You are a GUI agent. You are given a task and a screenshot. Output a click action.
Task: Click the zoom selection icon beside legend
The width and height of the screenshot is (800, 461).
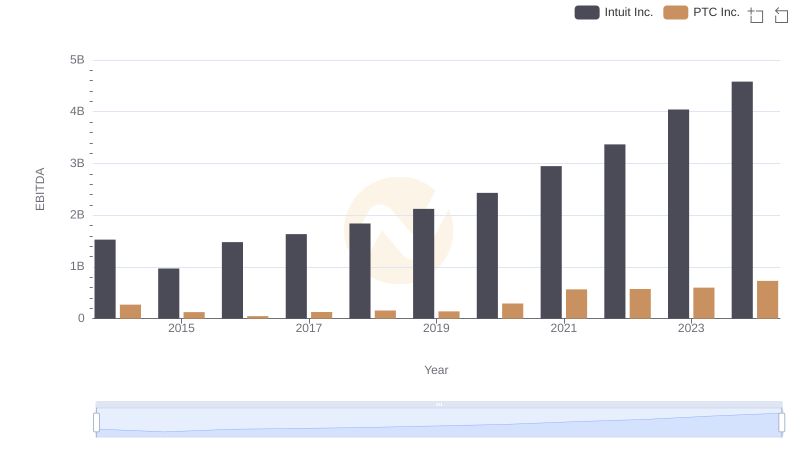tap(756, 15)
